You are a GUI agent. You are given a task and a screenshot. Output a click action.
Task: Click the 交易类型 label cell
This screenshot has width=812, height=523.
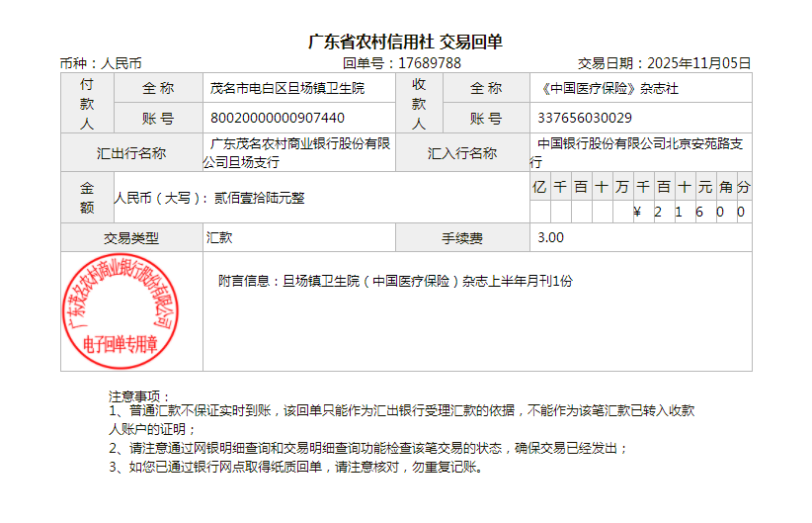click(131, 238)
